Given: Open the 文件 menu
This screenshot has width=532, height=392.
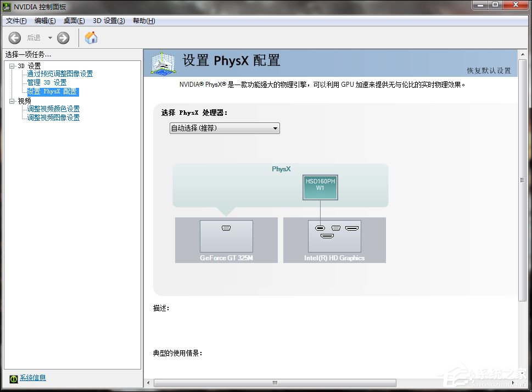Looking at the screenshot, I should 16,20.
